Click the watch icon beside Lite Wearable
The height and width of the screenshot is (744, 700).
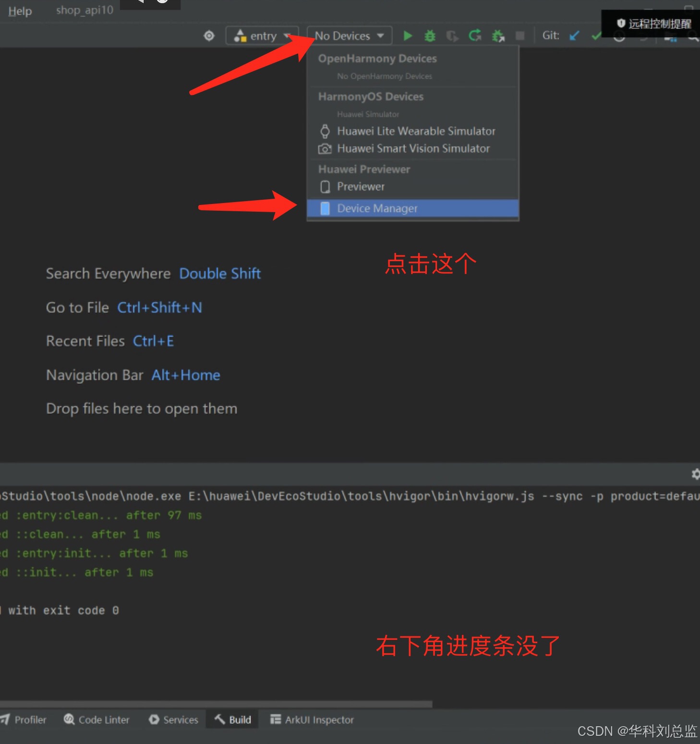click(x=325, y=131)
